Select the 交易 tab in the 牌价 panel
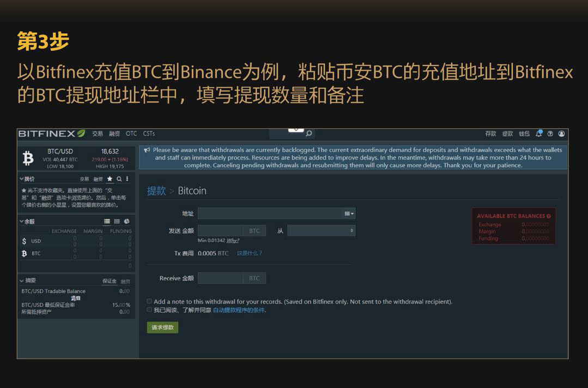588x388 pixels. [x=84, y=179]
